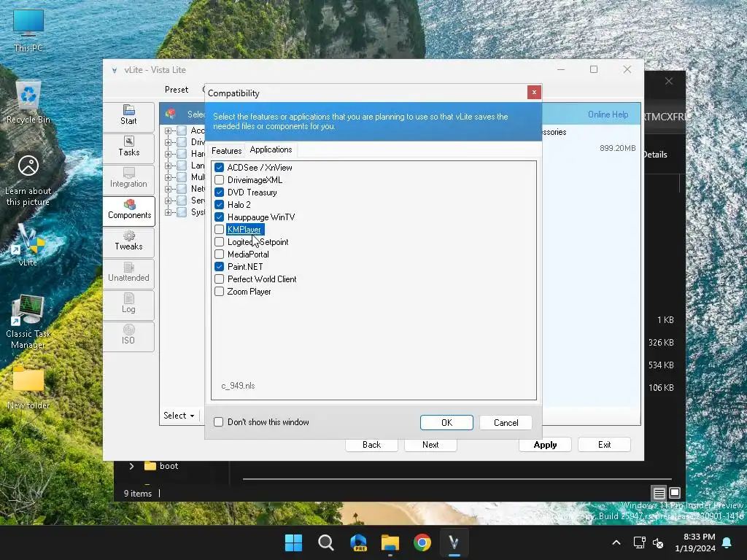Check Zoom Player application
Screen dimensions: 747x560
[x=219, y=292]
